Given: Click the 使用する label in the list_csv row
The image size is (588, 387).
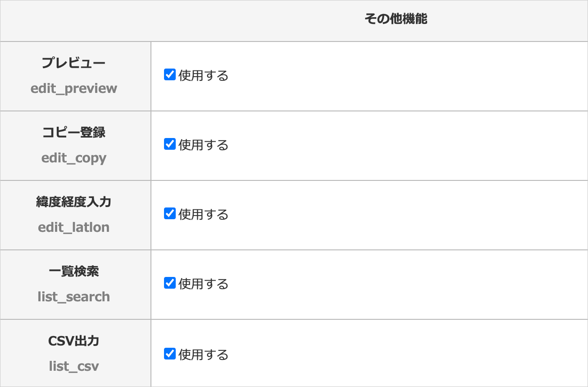Looking at the screenshot, I should click(204, 355).
